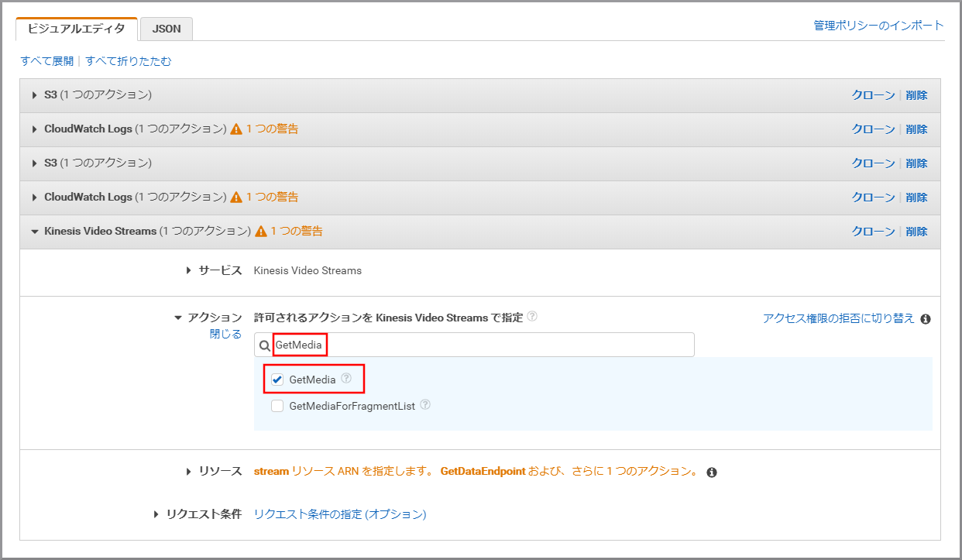This screenshot has height=560, width=962.
Task: Click the GetMediaForFragmentList label text
Action: click(x=352, y=406)
